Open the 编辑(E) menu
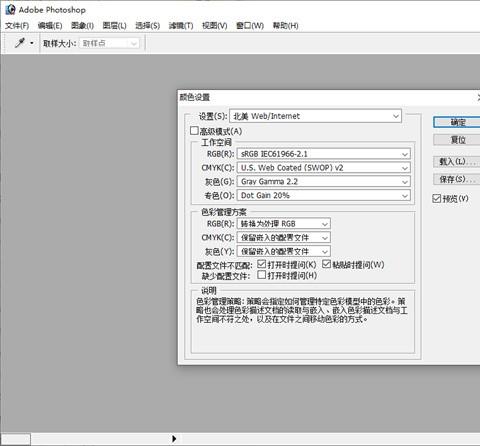Screen dimensions: 480x446 [x=50, y=26]
